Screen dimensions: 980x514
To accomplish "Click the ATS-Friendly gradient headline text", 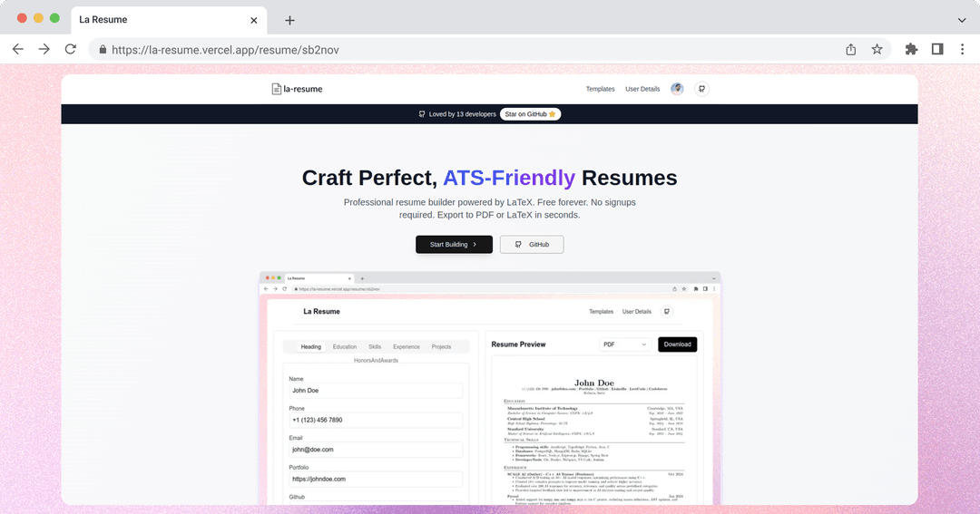I will tap(509, 178).
